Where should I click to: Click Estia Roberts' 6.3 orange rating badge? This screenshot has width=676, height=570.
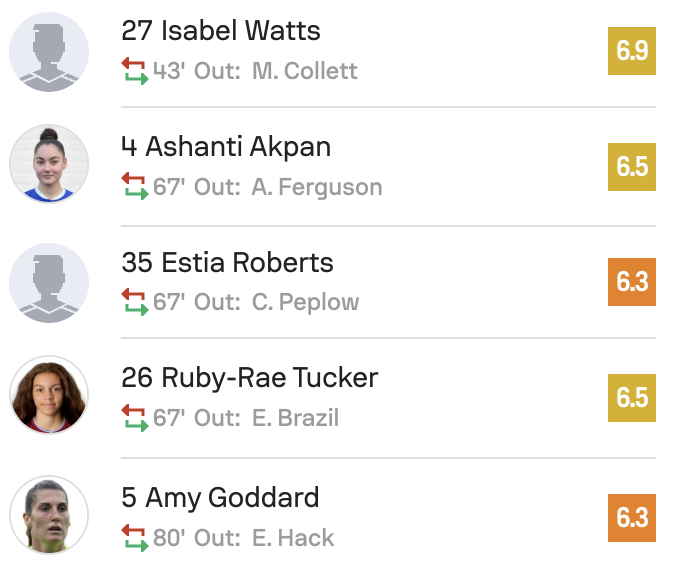pos(632,282)
